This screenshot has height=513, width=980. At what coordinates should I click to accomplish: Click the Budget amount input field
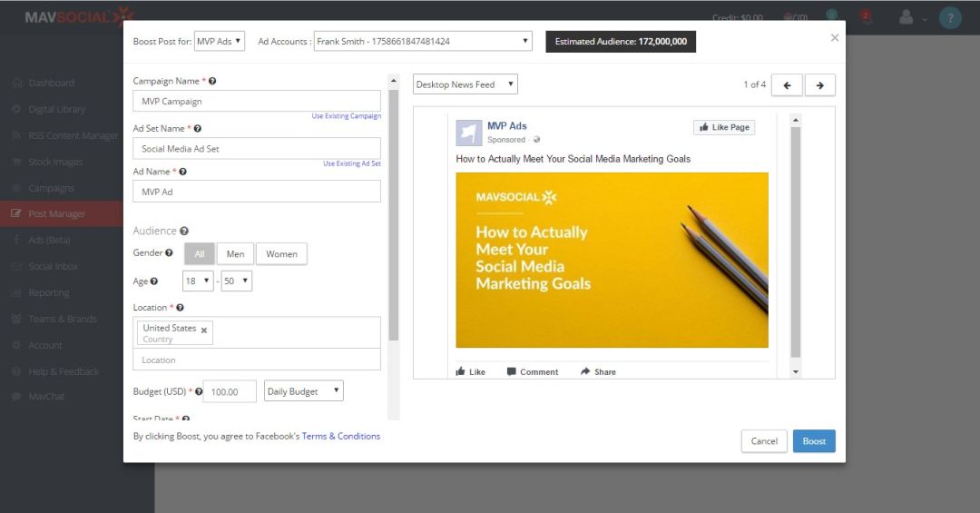230,391
